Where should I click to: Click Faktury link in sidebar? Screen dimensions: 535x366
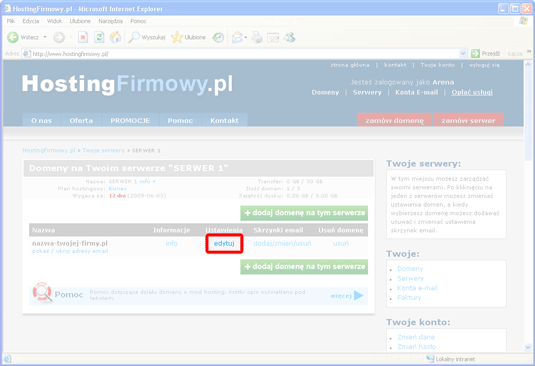(x=409, y=297)
